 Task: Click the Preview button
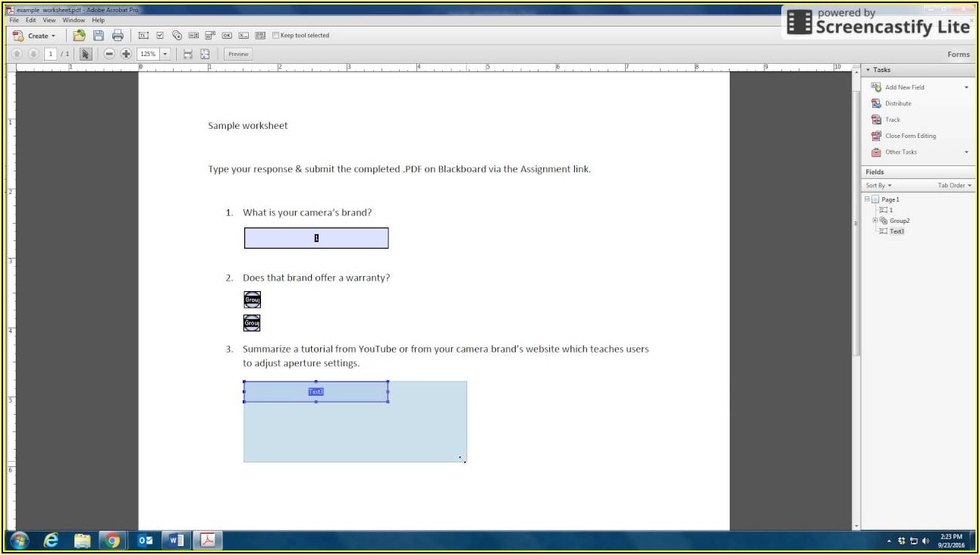tap(238, 54)
